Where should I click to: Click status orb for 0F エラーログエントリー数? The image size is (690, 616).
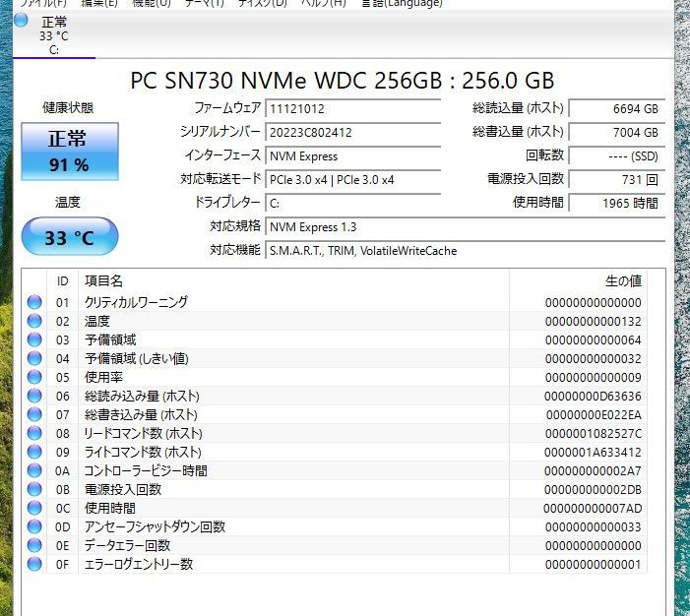(34, 564)
